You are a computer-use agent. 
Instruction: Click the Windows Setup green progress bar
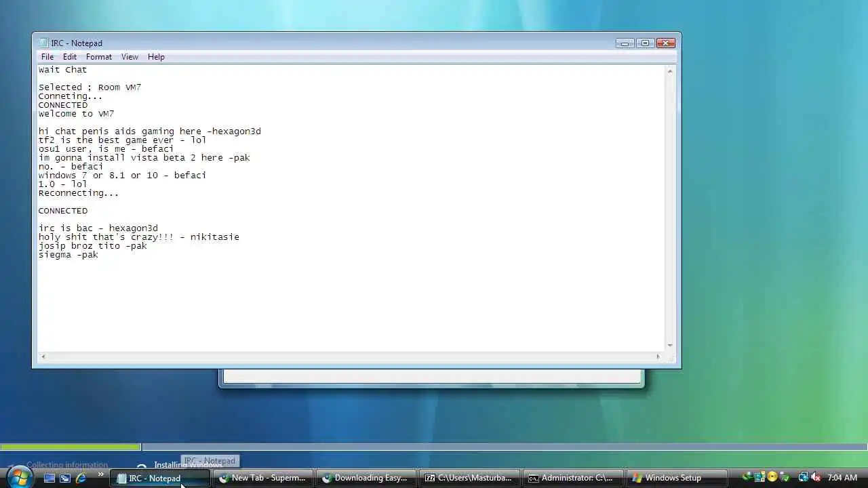[x=71, y=447]
